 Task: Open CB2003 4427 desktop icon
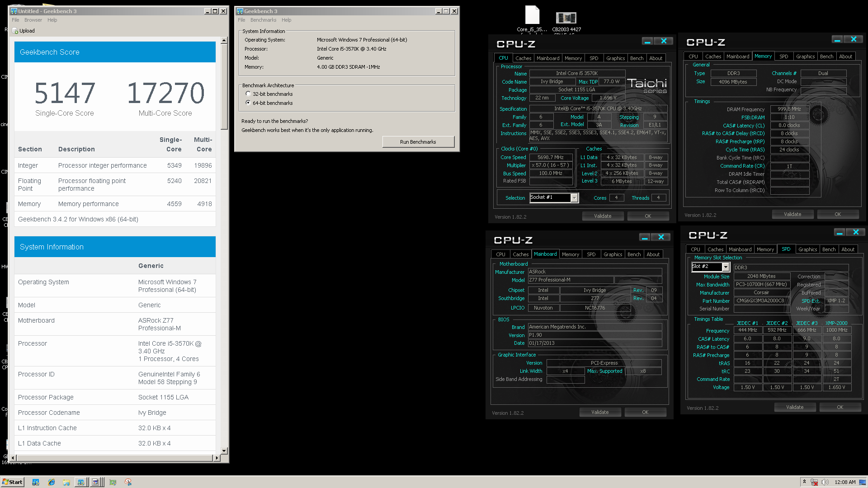tap(566, 21)
